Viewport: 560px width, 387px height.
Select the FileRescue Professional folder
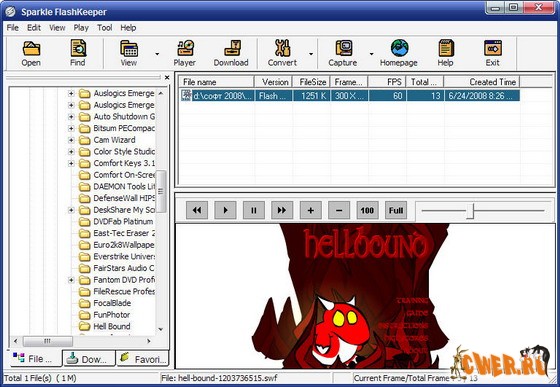pos(124,291)
